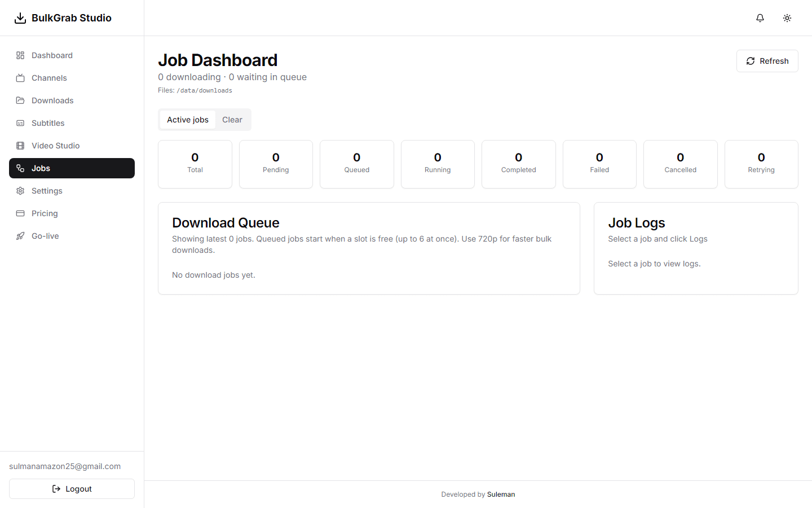
Task: Click the BulkGrab Studio download logo icon
Action: click(x=20, y=18)
